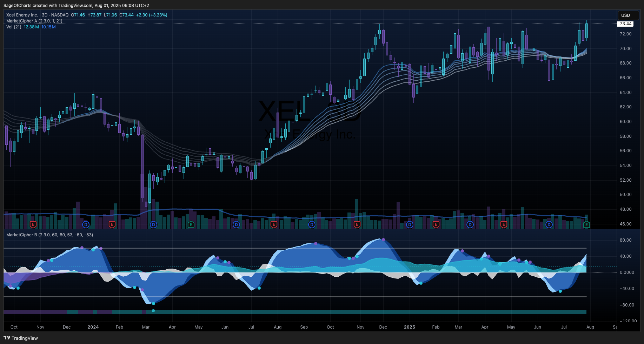The height and width of the screenshot is (344, 644).
Task: Click the −40.00 label on the oscillator axis
Action: click(x=626, y=289)
